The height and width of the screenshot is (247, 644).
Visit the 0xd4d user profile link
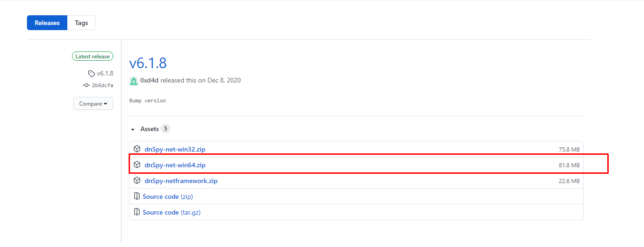tap(149, 81)
